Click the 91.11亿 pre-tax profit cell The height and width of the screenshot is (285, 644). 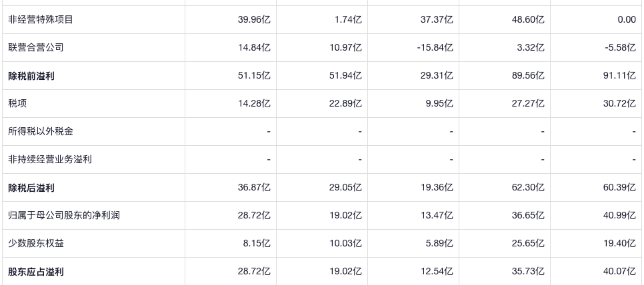coord(619,76)
